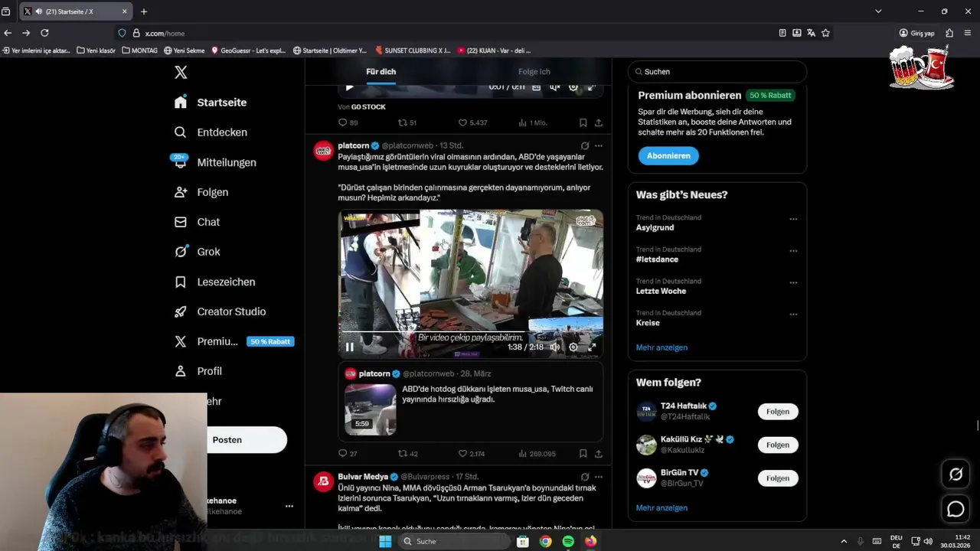Viewport: 980px width, 551px height.
Task: Follow Kakülü Kız
Action: (x=777, y=445)
